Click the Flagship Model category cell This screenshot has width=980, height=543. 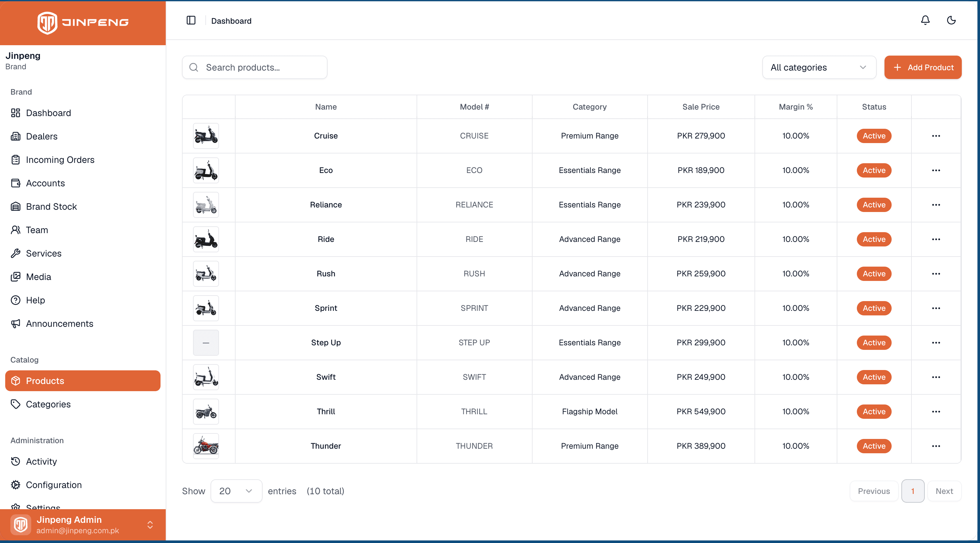(x=590, y=412)
